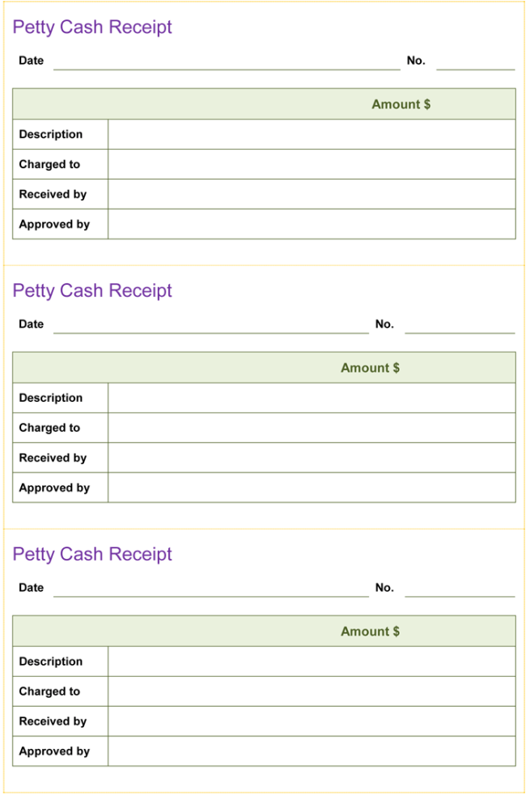Select the Description field in the first receipt

click(x=312, y=134)
